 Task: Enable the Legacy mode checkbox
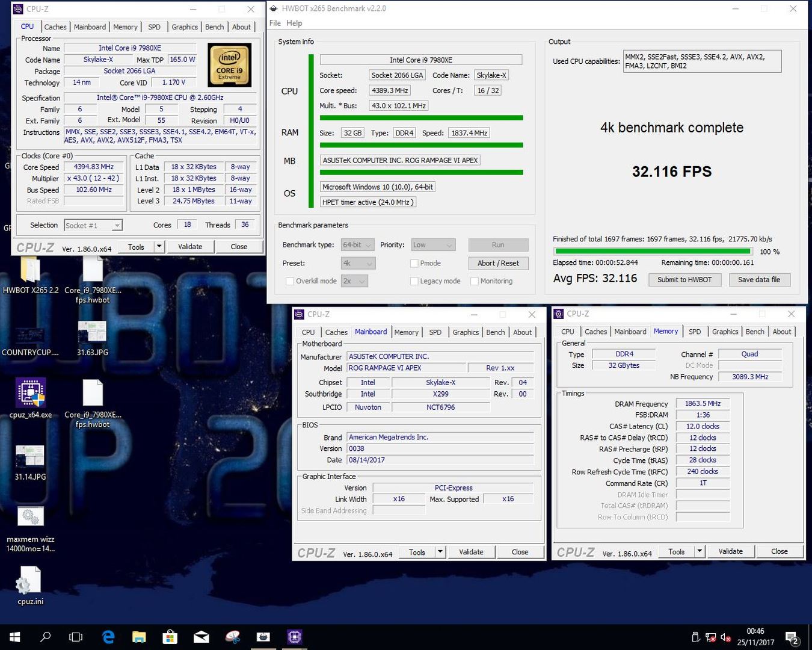coord(414,281)
